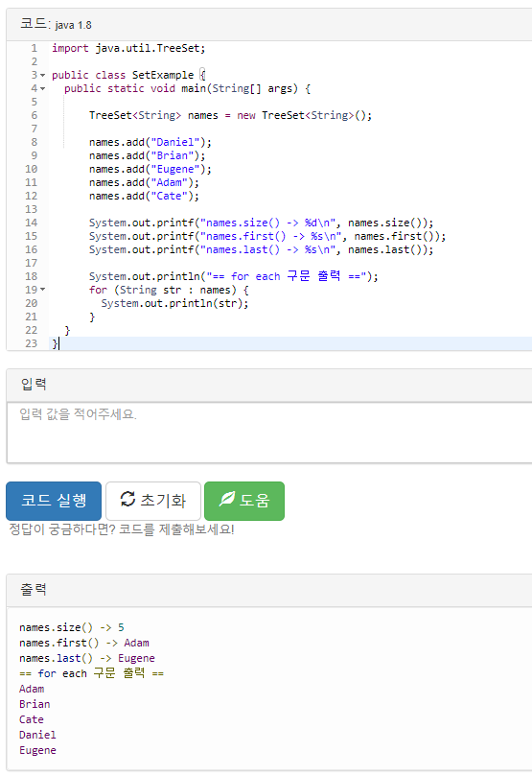Click the names.add("Adam") code line
The width and height of the screenshot is (532, 775).
tap(144, 182)
